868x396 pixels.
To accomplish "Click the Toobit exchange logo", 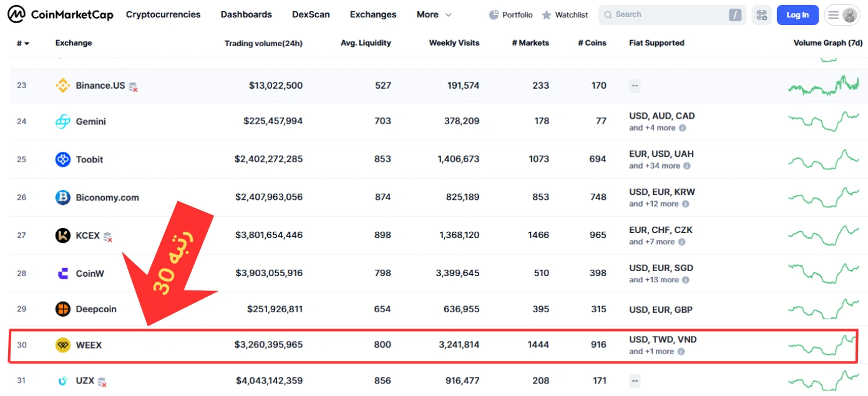I will pos(63,160).
